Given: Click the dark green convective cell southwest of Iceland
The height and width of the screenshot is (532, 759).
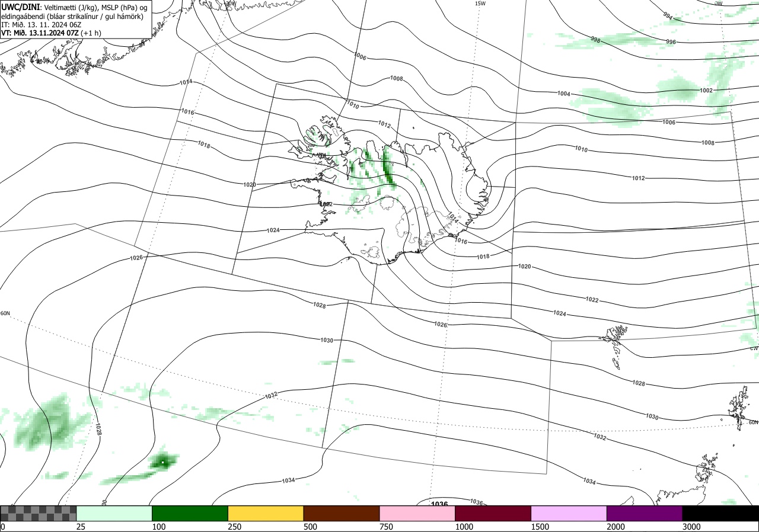Looking at the screenshot, I should click(x=162, y=461).
